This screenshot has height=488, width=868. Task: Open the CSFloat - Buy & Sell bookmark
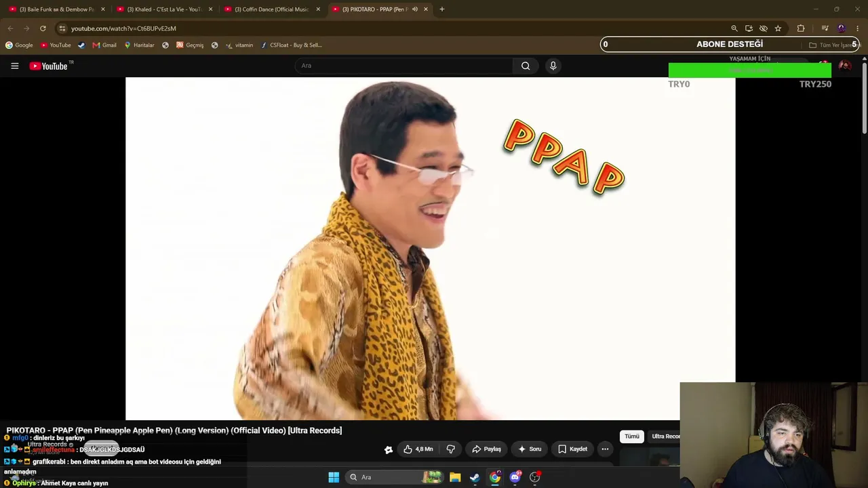coord(291,45)
